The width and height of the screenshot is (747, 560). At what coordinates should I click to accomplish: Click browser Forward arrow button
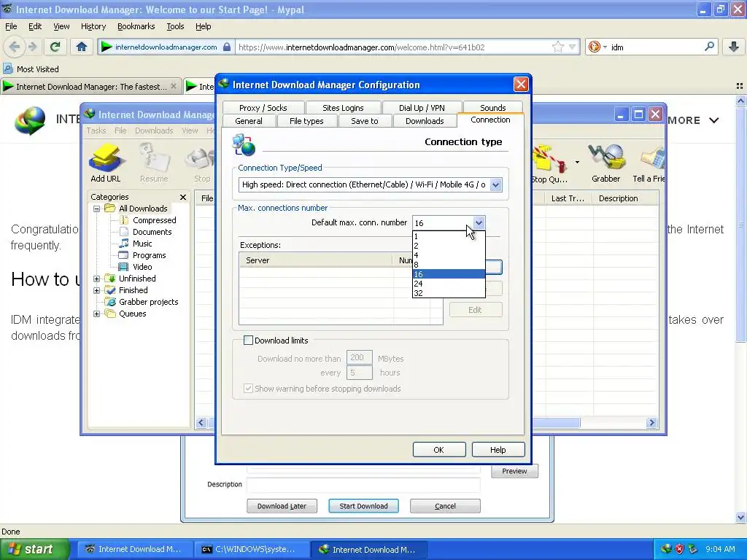[33, 47]
